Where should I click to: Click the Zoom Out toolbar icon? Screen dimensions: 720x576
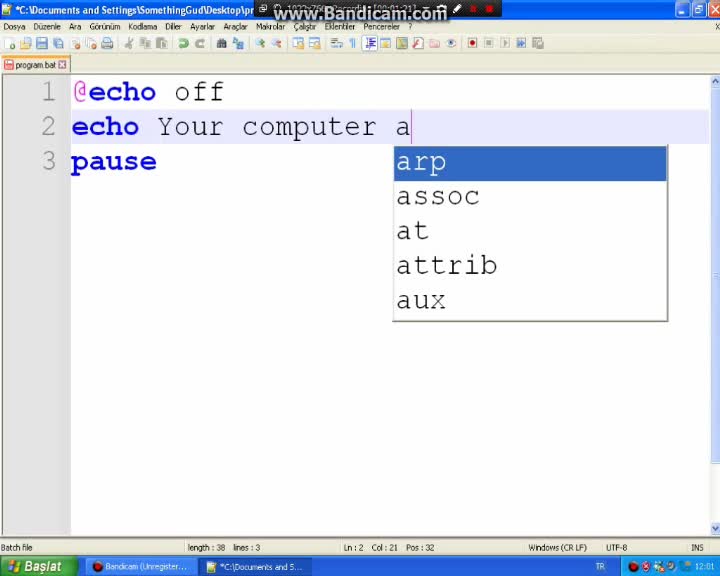(x=276, y=44)
